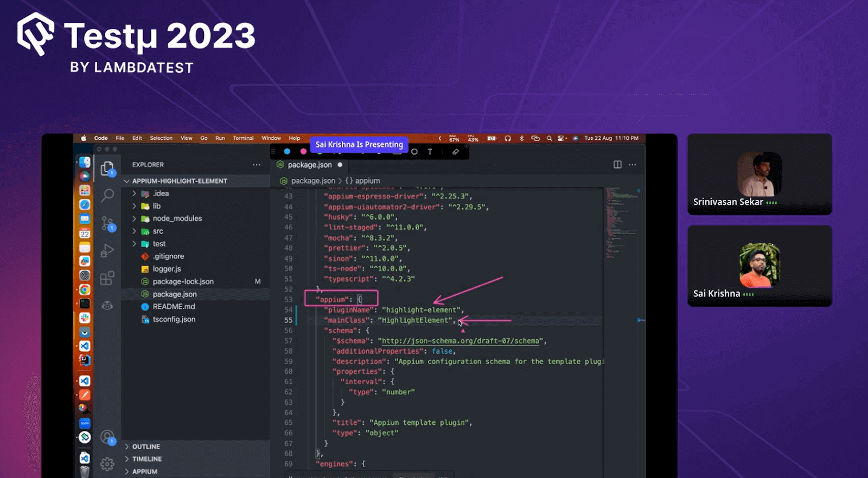Click line number 55 in gutter
The width and height of the screenshot is (868, 478).
[x=288, y=320]
